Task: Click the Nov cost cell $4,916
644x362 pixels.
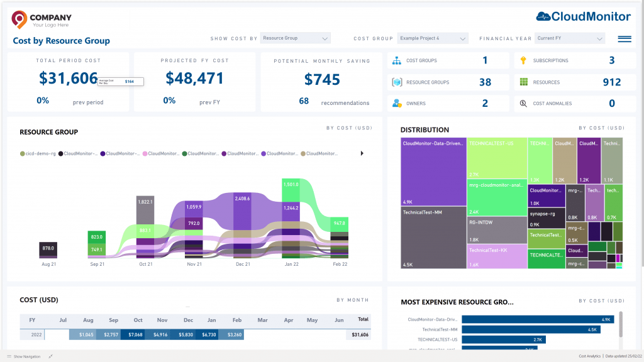Action: tap(157, 334)
